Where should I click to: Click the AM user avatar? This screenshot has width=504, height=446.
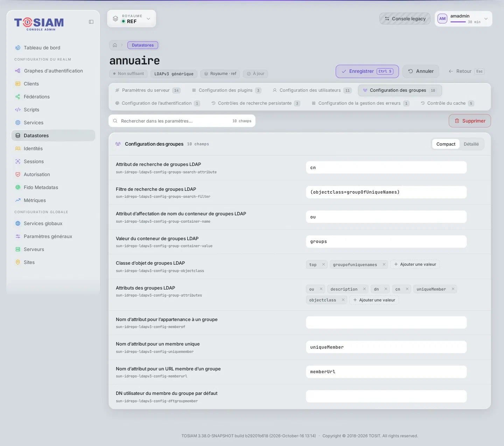pos(442,19)
